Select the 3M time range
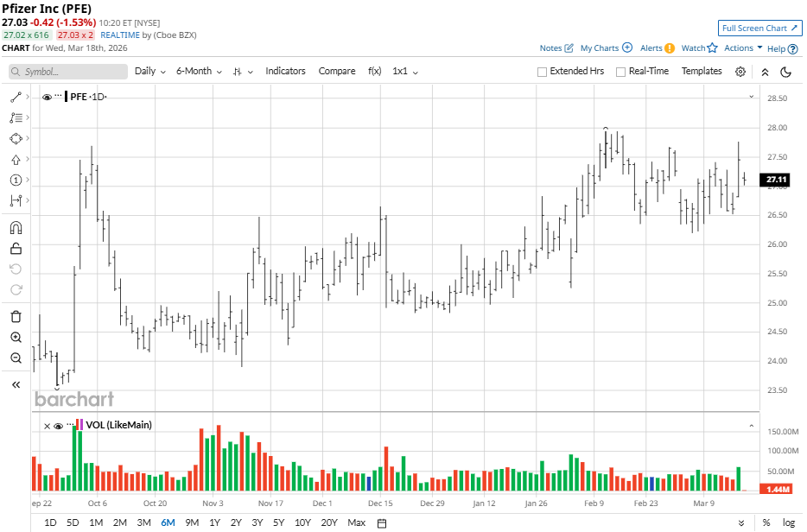 [x=143, y=522]
